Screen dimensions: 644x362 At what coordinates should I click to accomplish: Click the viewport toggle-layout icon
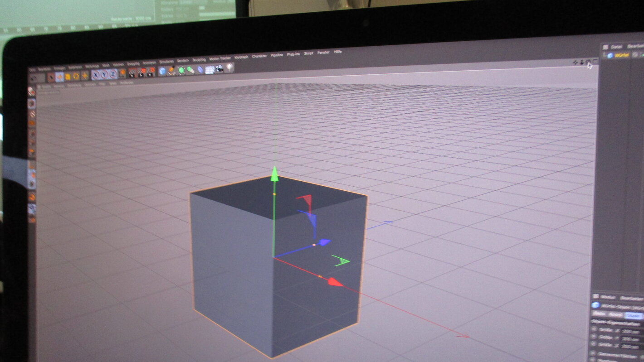[595, 61]
